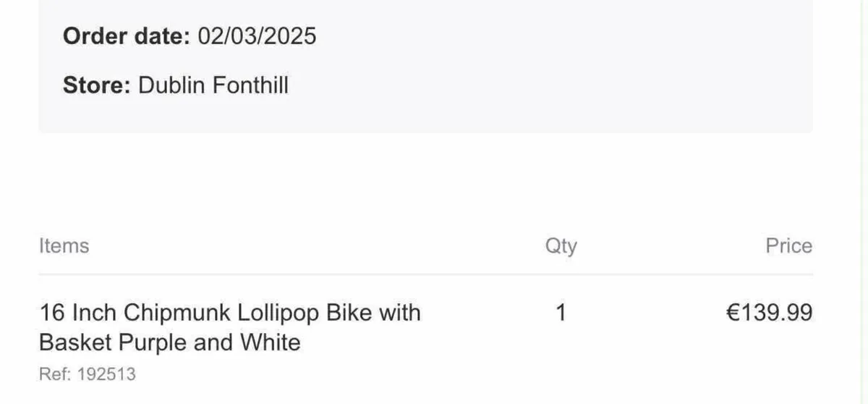This screenshot has height=404, width=868.
Task: Click the Items column header
Action: (64, 245)
